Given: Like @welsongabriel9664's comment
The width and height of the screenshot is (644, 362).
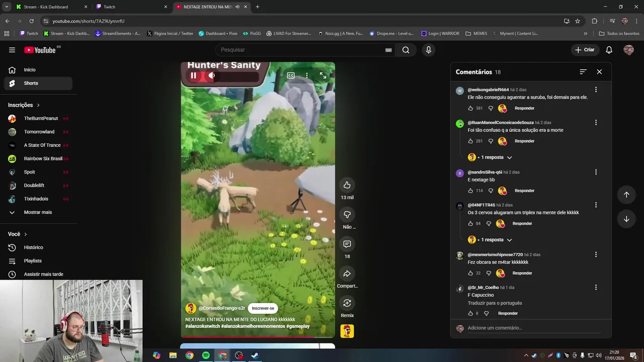Looking at the screenshot, I should [x=470, y=108].
